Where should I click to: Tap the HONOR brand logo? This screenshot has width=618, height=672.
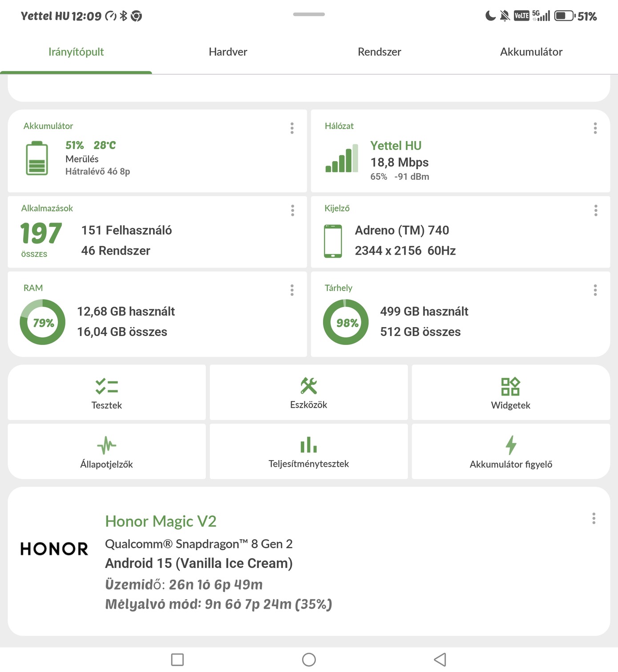point(54,549)
